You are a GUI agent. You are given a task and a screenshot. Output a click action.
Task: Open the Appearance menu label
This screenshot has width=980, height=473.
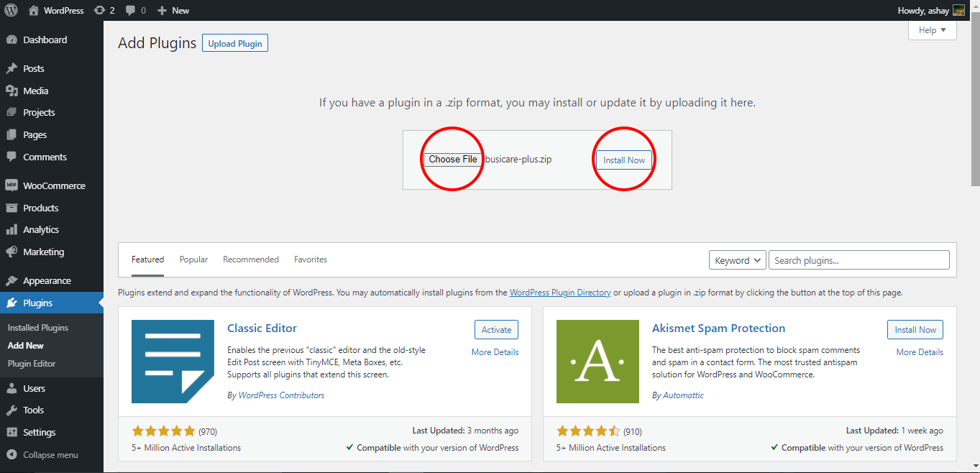[x=47, y=281]
